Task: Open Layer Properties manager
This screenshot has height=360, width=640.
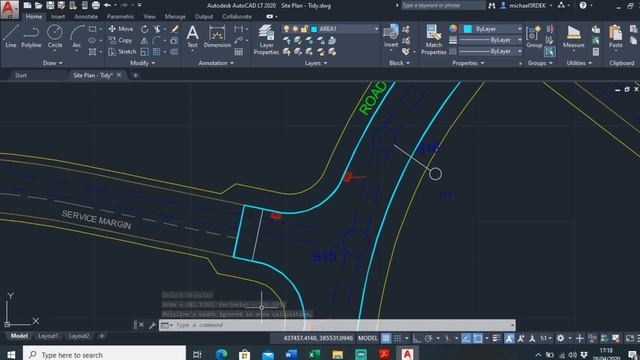Action: pos(266,39)
